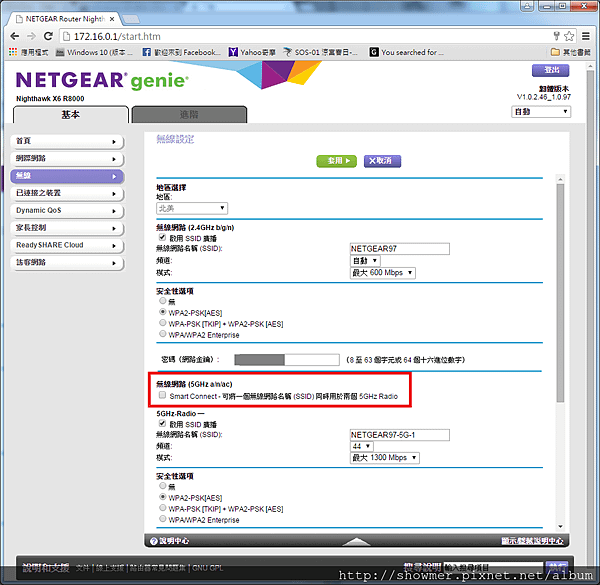Select WPA-PSK [TKIP] + WPA2-PSK [AES] for 2.4GHz
This screenshot has width=600, height=585.
(163, 323)
